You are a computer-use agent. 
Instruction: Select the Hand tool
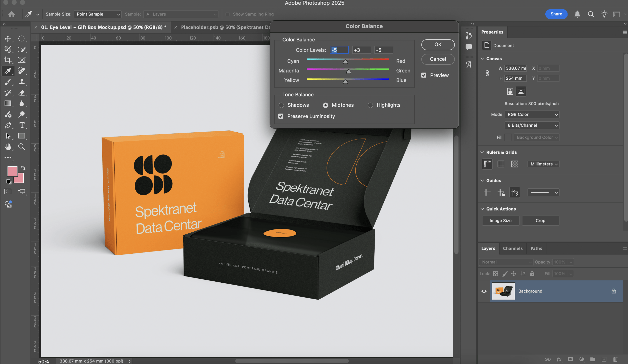point(8,147)
